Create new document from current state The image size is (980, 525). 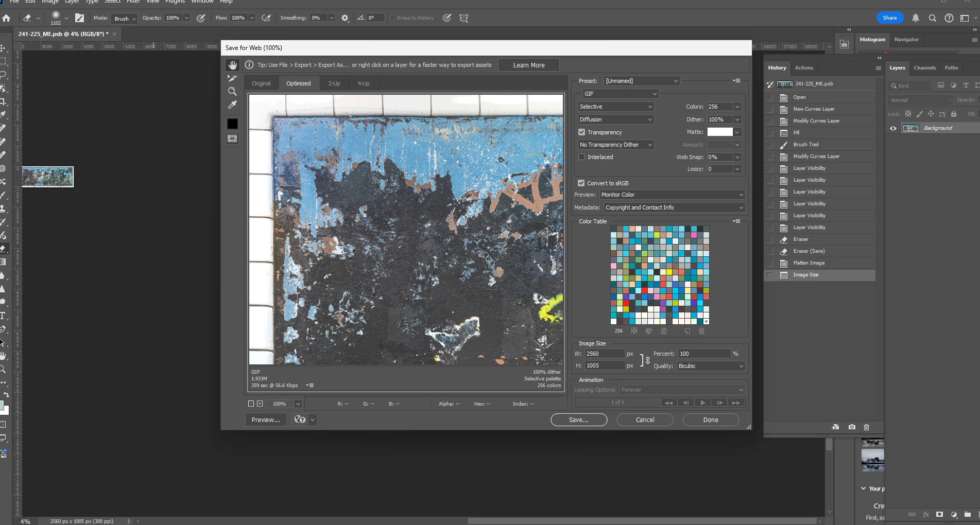pos(835,427)
